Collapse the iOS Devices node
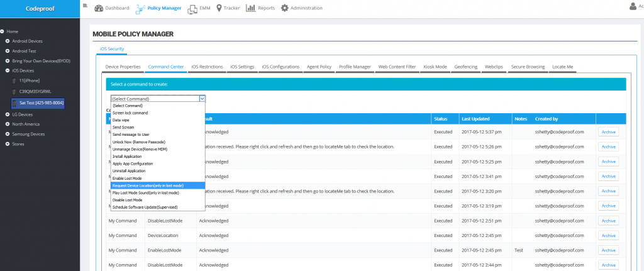 point(8,70)
